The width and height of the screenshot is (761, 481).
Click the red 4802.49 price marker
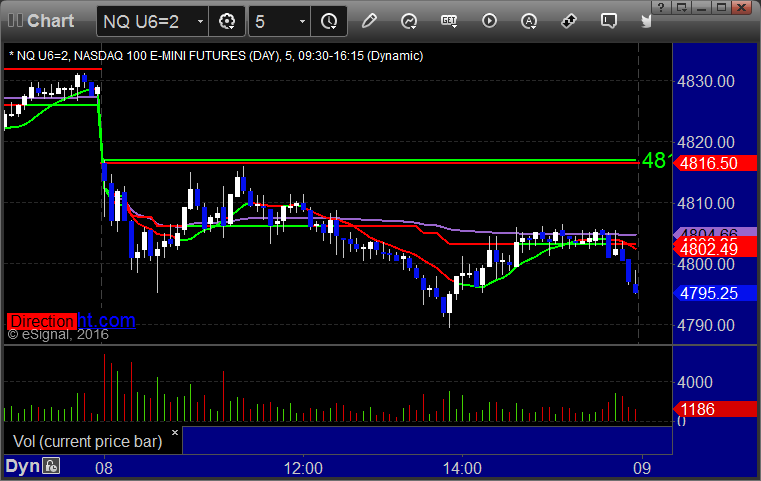click(714, 249)
